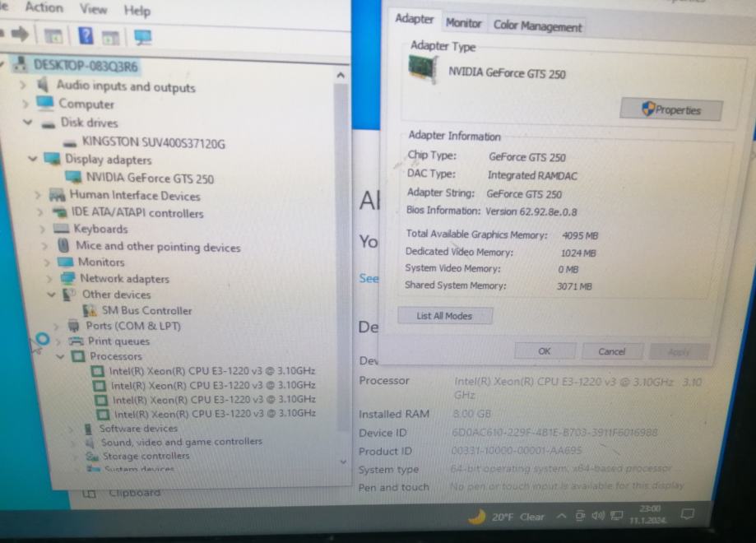Select the first Intel Xeon E3-1220 v3 entry
Screen dimensions: 756x543
[x=211, y=371]
